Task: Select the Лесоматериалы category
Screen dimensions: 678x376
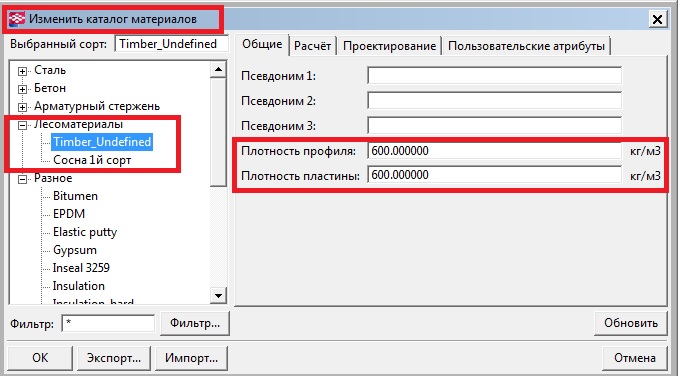Action: coord(78,124)
